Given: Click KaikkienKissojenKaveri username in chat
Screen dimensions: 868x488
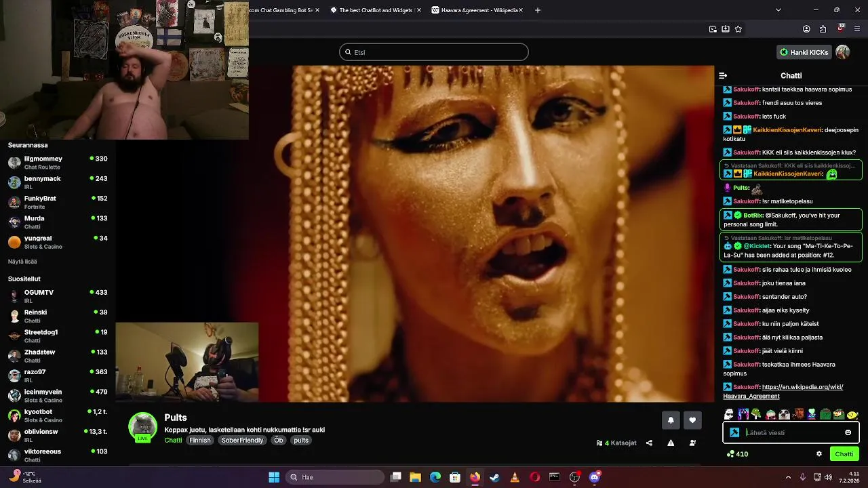Looking at the screenshot, I should point(788,129).
